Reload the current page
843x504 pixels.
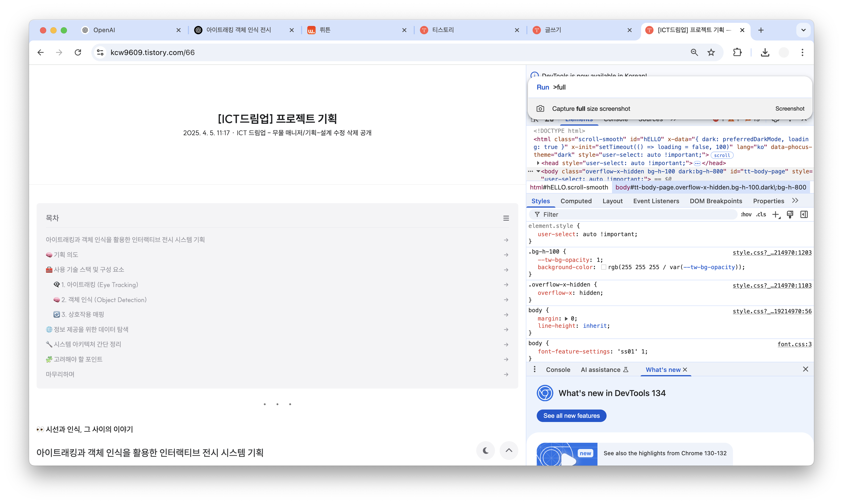(78, 52)
